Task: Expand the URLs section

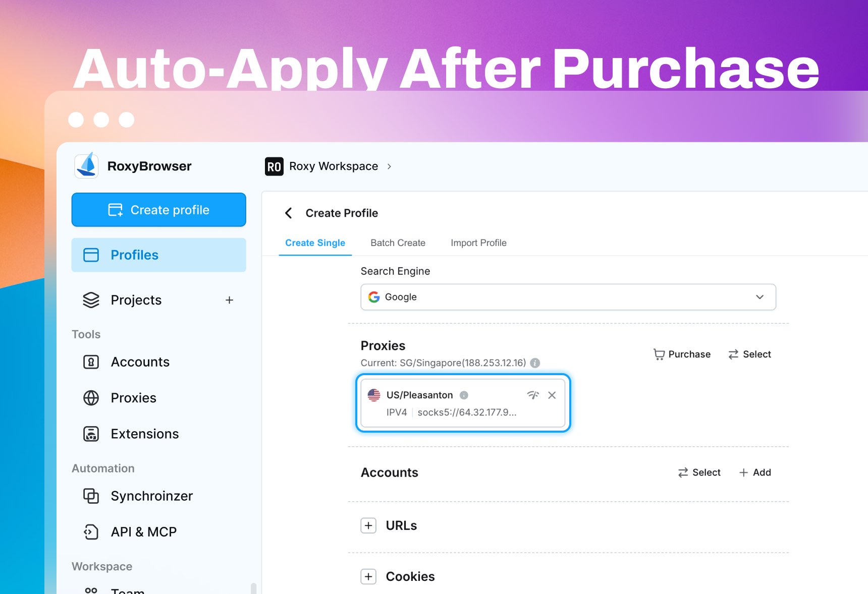Action: point(368,525)
